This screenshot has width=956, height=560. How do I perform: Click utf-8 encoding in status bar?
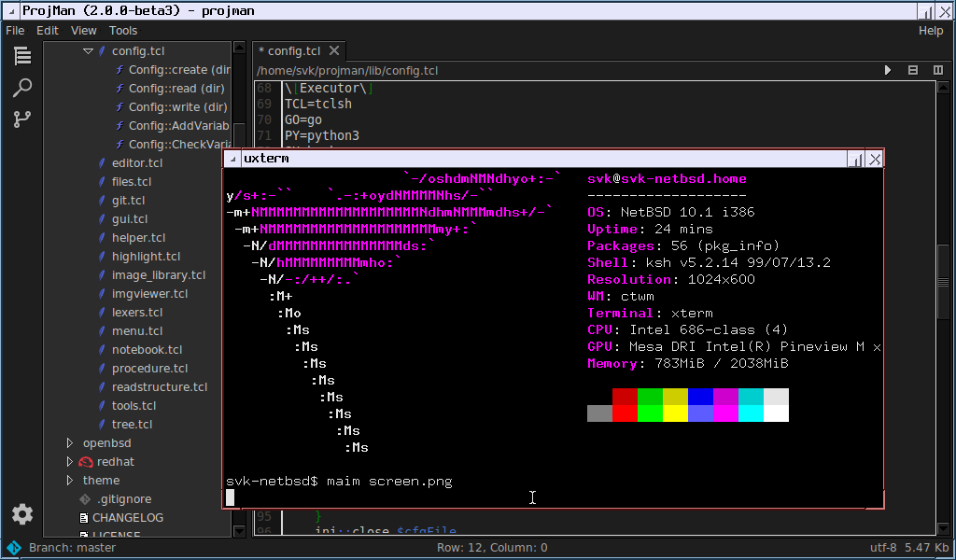[883, 548]
